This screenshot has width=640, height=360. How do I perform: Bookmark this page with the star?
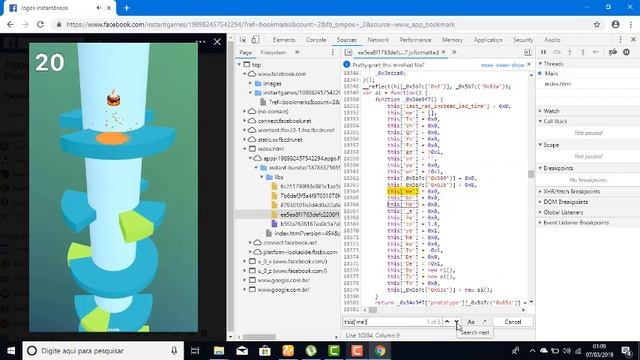(x=597, y=24)
